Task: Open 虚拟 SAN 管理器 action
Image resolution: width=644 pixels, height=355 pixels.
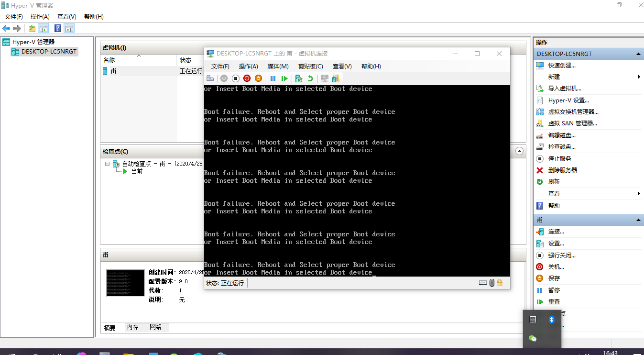Action: click(572, 123)
